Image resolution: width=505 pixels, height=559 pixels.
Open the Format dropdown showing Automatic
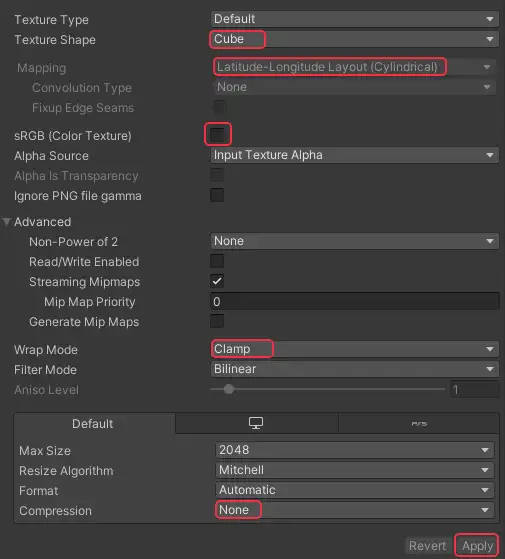point(355,490)
